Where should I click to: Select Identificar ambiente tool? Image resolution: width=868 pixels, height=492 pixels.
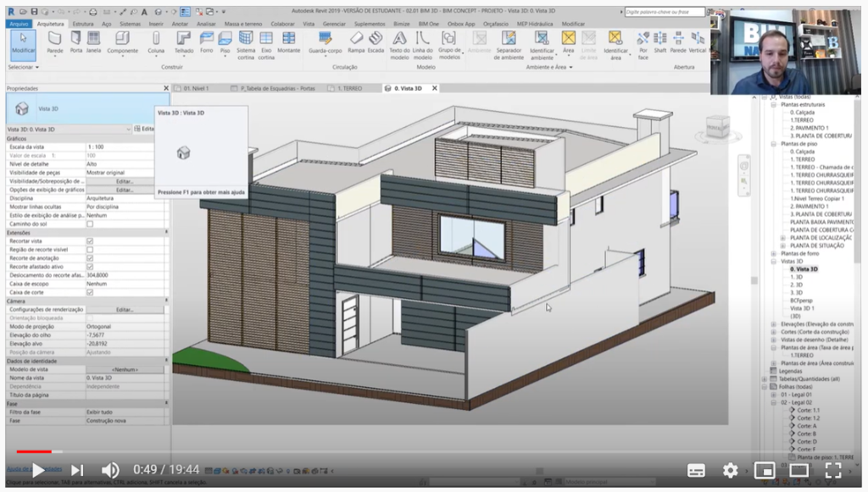coord(542,46)
